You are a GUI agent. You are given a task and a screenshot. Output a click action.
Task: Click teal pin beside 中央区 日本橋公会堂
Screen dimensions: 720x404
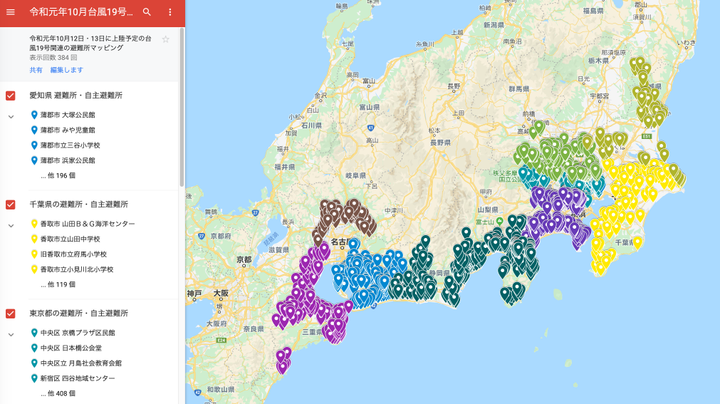click(34, 348)
